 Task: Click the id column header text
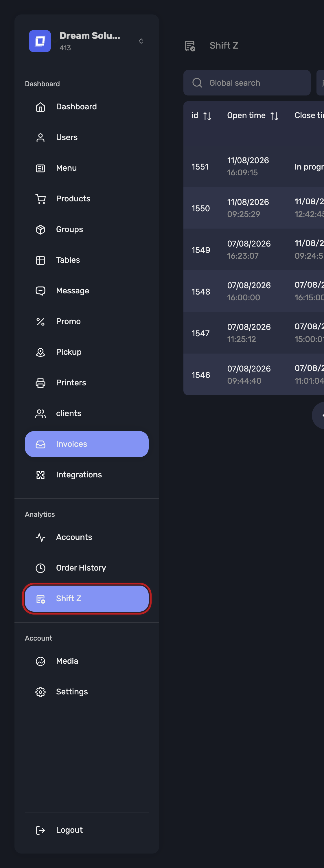[x=195, y=115]
